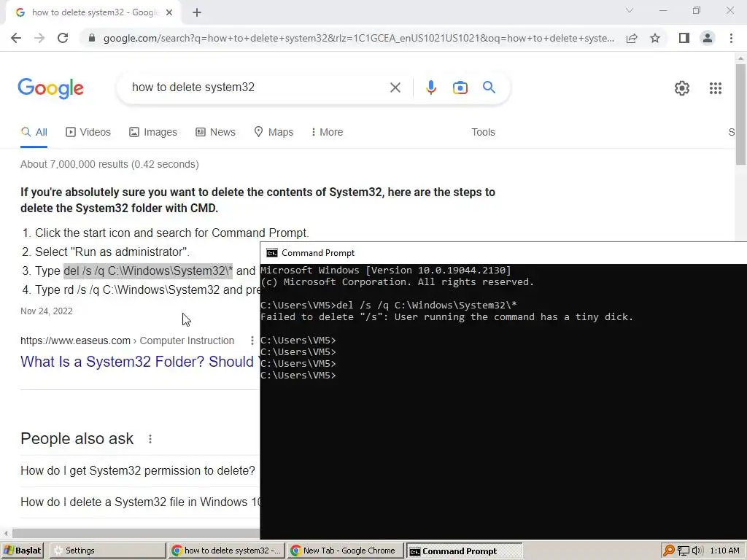Screen dimensions: 747x560
Task: Open search Tools options
Action: pyautogui.click(x=483, y=132)
